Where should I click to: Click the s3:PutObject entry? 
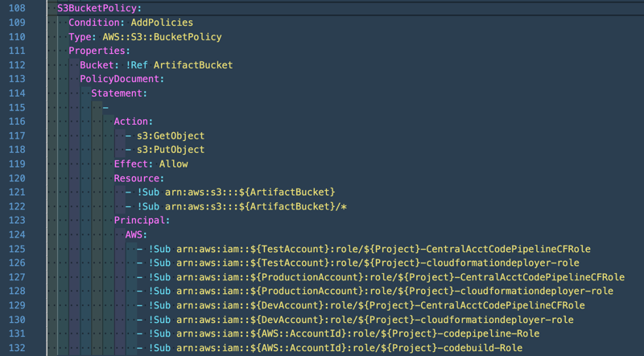pos(171,150)
